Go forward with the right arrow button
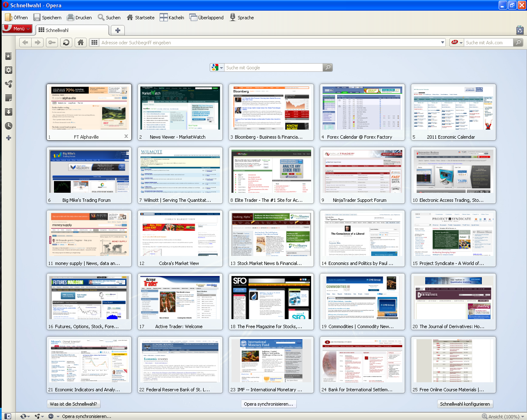This screenshot has height=420, width=527. [x=38, y=42]
